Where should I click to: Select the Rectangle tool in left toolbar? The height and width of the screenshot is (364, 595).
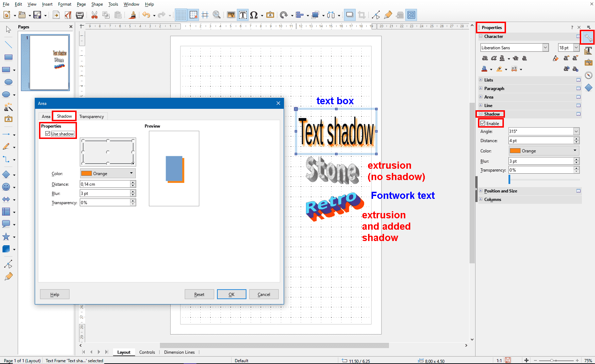pos(9,57)
